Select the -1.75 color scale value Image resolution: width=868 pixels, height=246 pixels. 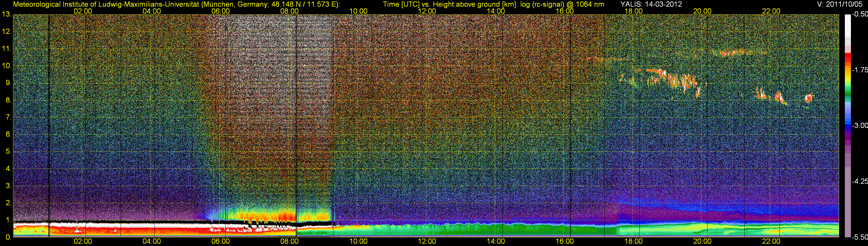click(860, 70)
